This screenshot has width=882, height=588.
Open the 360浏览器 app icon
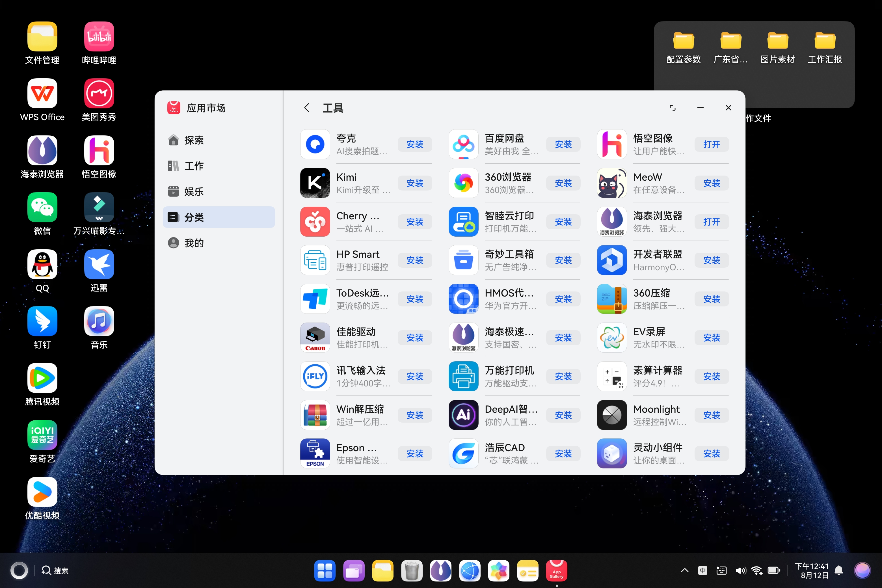(x=464, y=183)
